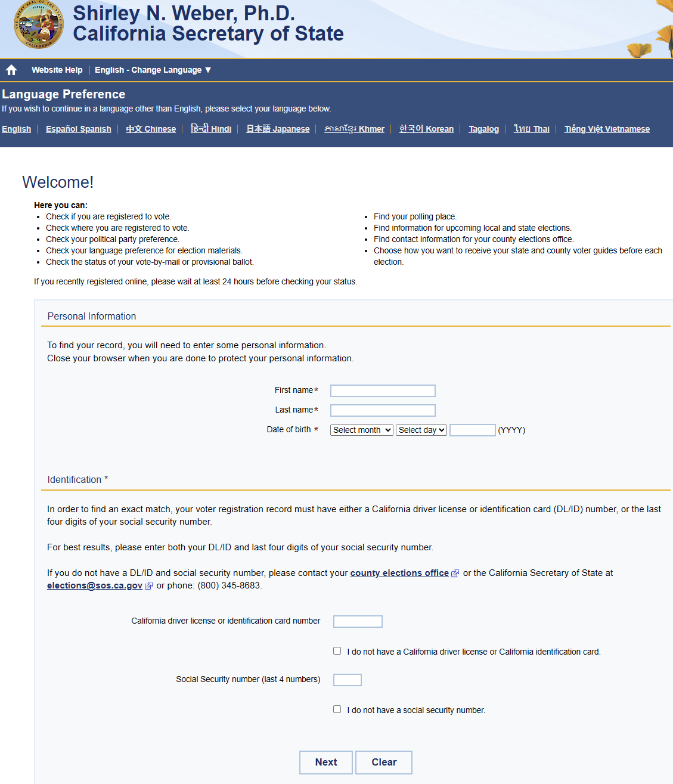Click 'Personal Information' section heading
The height and width of the screenshot is (784, 673).
(92, 317)
